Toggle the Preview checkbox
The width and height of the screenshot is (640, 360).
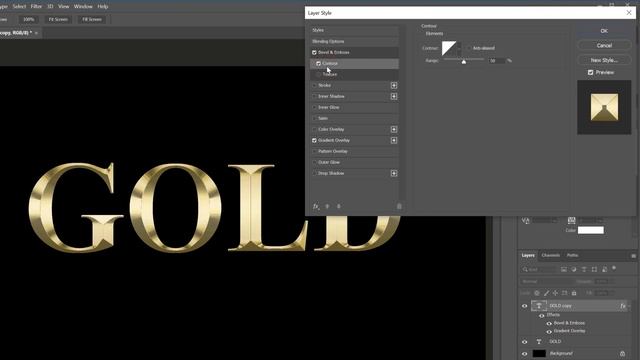click(x=590, y=72)
